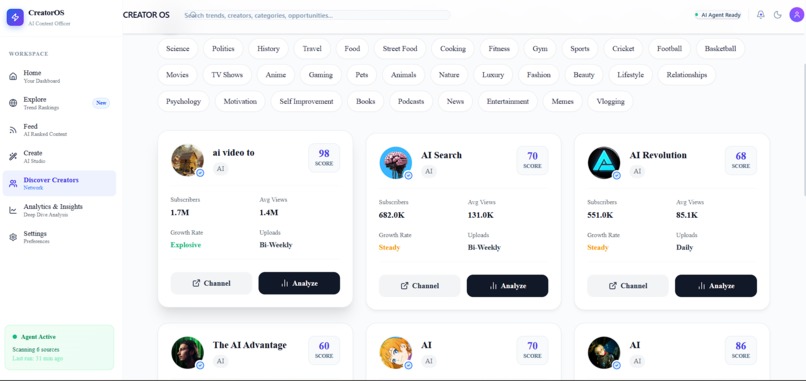This screenshot has width=806, height=381.
Task: Click the Feed RSS icon
Action: pos(13,130)
